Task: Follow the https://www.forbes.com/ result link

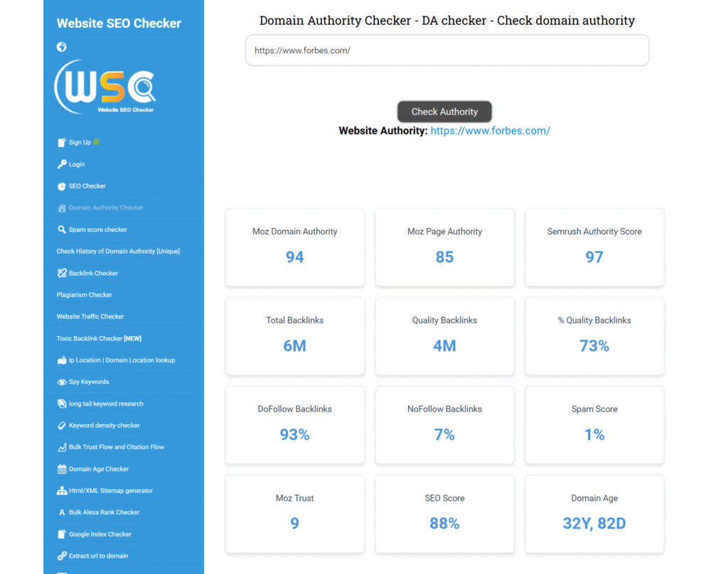Action: coord(491,131)
